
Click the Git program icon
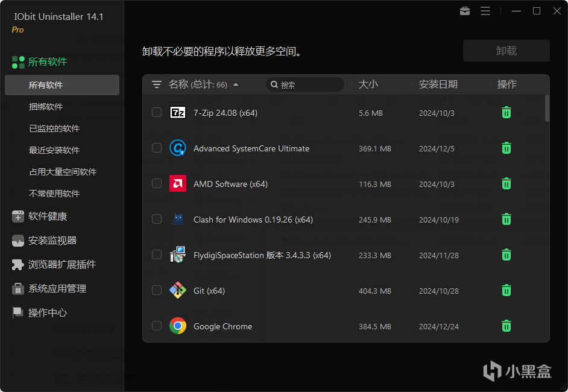pos(178,290)
